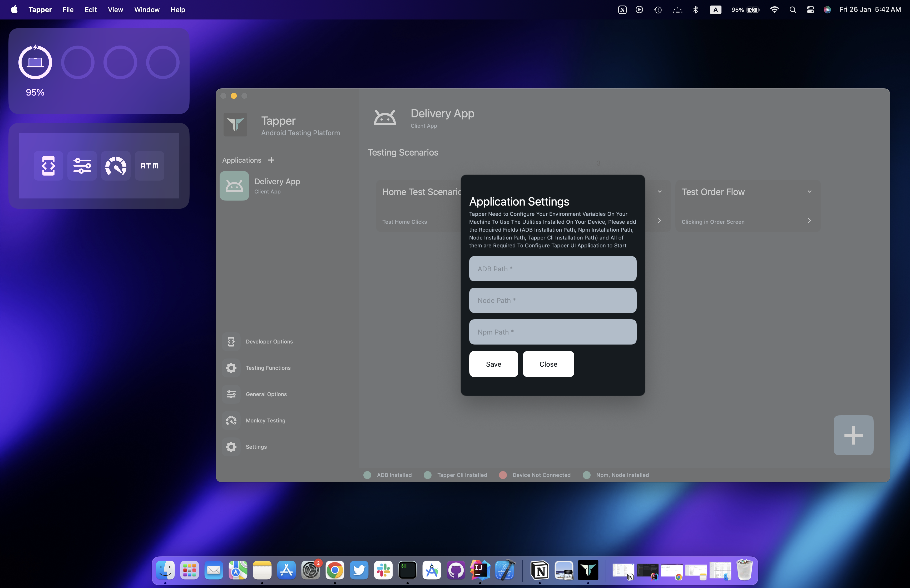
Task: Open the Window menu
Action: 147,9
